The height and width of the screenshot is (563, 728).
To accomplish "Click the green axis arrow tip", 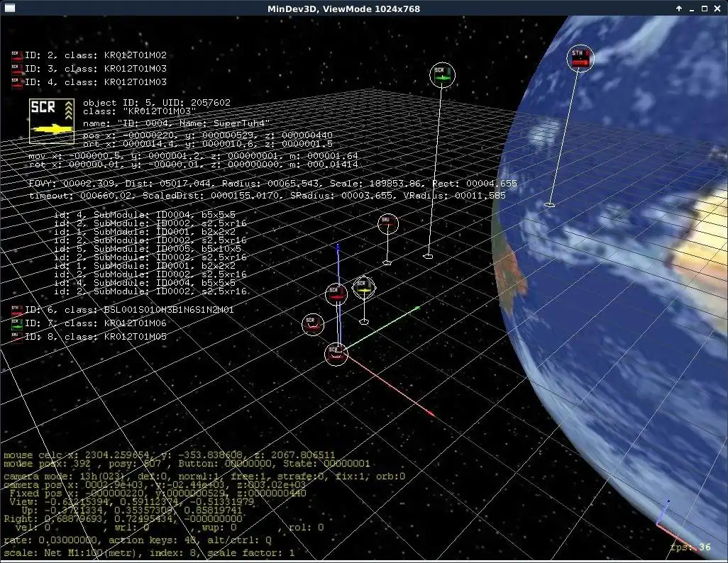I will tap(417, 307).
